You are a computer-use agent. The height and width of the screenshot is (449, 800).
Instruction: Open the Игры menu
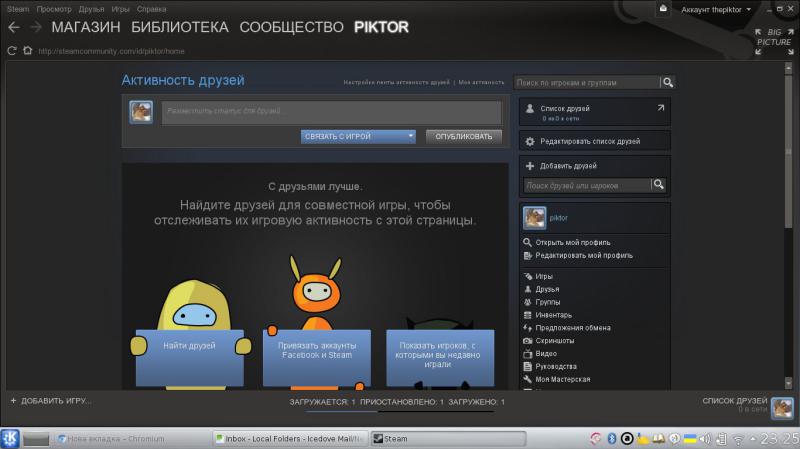pyautogui.click(x=120, y=9)
